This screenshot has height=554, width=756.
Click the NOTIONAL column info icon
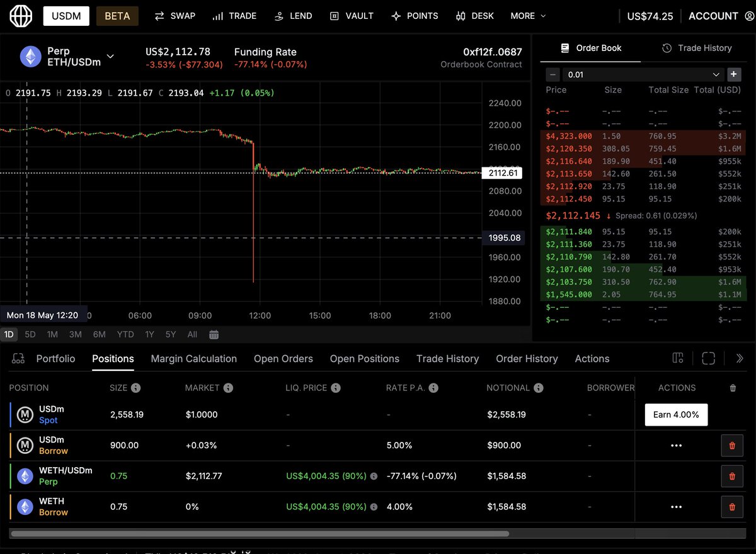pos(539,388)
